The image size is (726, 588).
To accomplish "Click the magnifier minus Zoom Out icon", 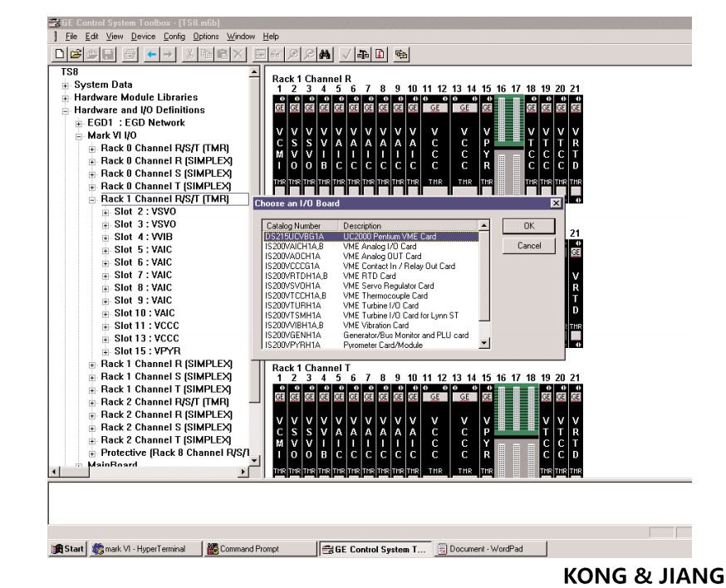I will 309,54.
